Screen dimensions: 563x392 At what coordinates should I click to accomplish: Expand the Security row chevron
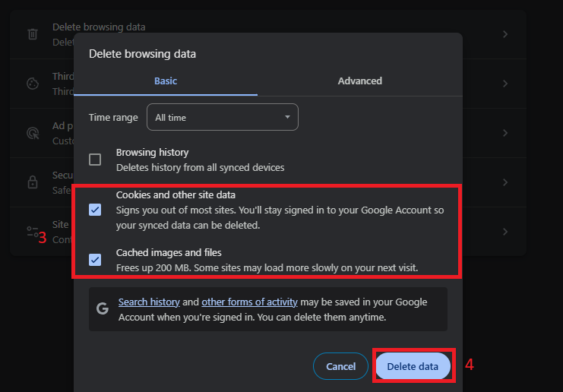coord(505,182)
